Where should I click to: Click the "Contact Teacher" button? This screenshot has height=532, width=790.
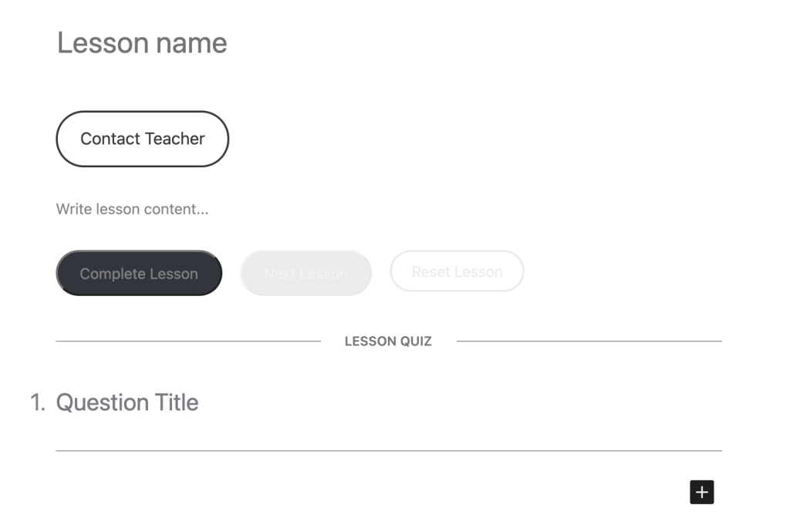(142, 139)
